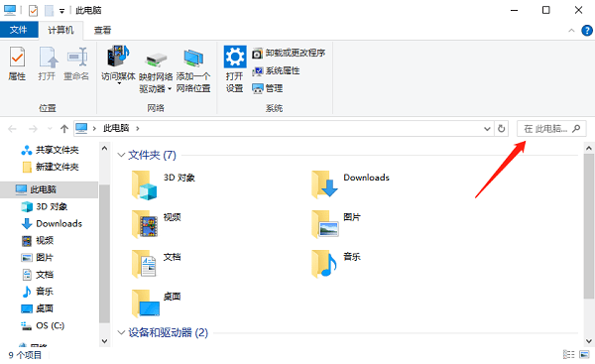Viewport: 595px width, 364px height.
Task: Click quick access new folder icon
Action: point(49,11)
